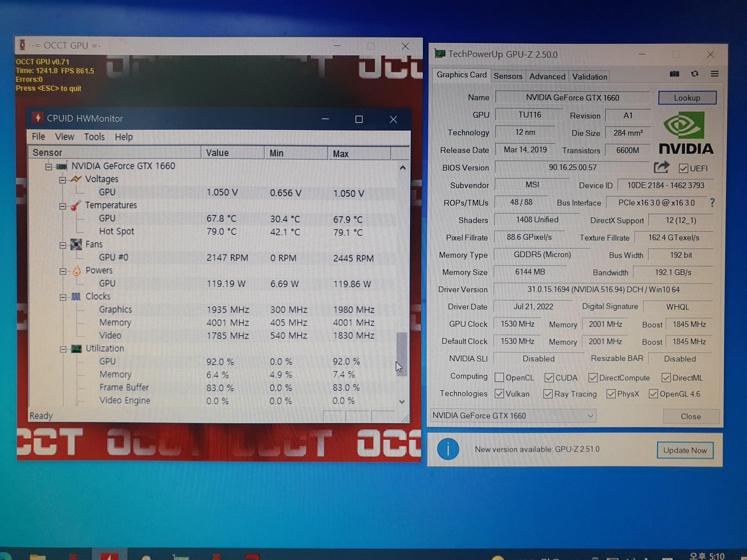Image resolution: width=747 pixels, height=560 pixels.
Task: Open the File menu in HWMonitor
Action: pos(38,136)
